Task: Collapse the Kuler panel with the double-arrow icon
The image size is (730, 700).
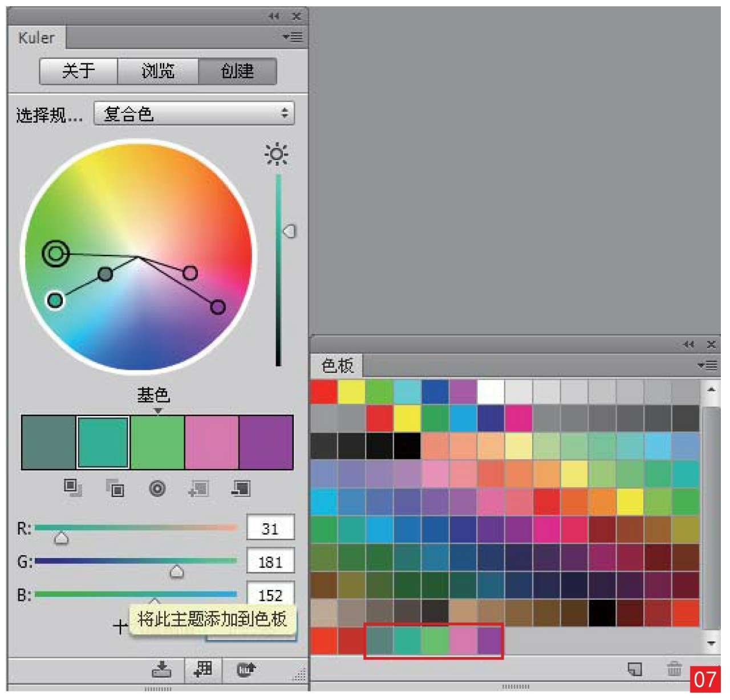Action: (x=274, y=17)
